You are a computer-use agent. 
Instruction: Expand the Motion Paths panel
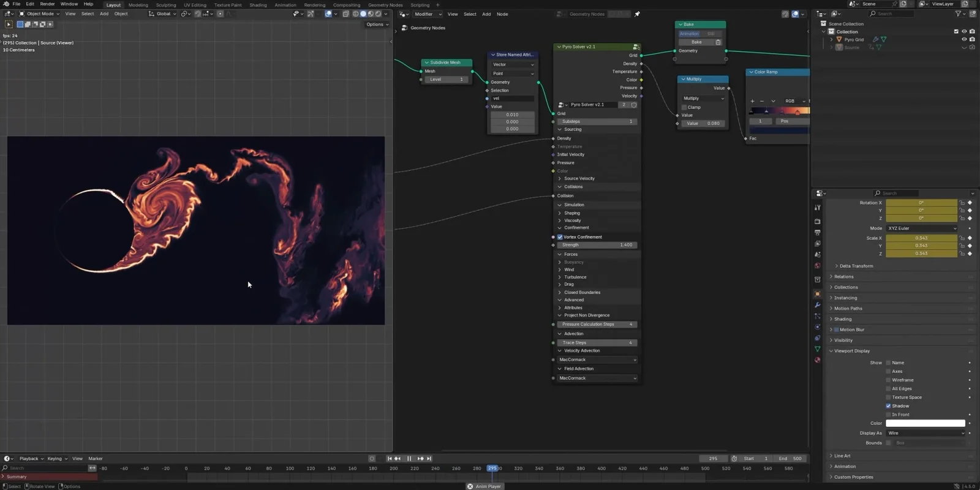[848, 309]
